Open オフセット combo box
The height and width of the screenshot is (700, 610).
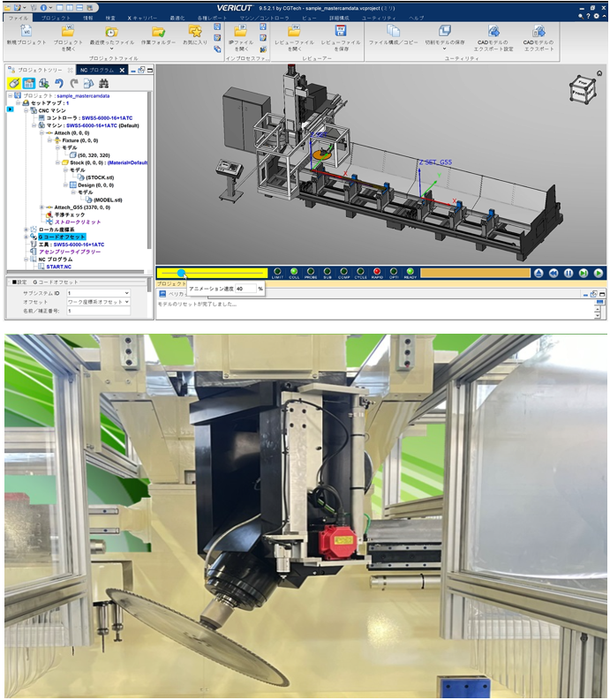point(98,302)
